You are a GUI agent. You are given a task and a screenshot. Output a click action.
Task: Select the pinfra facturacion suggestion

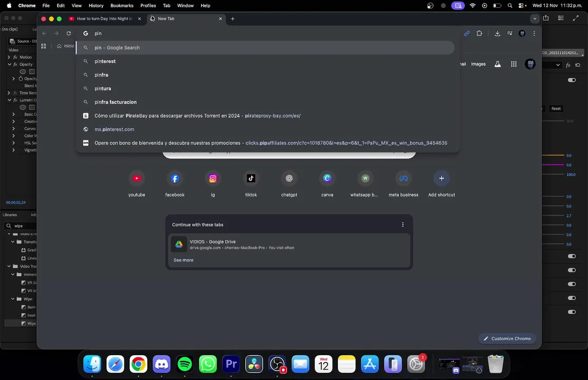point(265,102)
